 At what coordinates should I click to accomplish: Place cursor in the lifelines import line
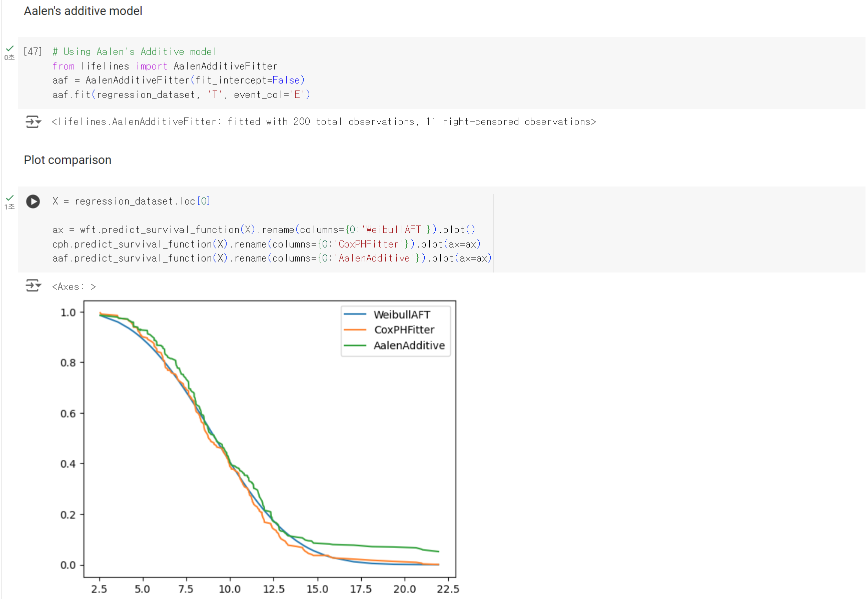(165, 66)
